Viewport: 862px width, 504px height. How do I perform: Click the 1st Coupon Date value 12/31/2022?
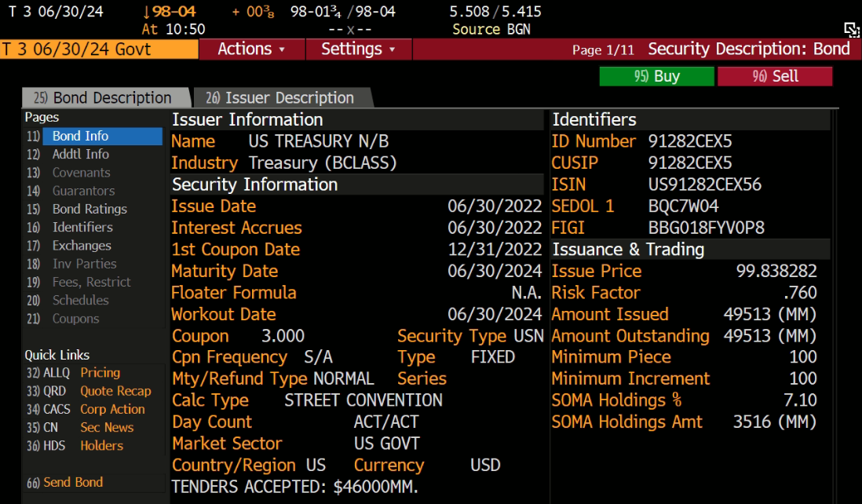coord(495,250)
